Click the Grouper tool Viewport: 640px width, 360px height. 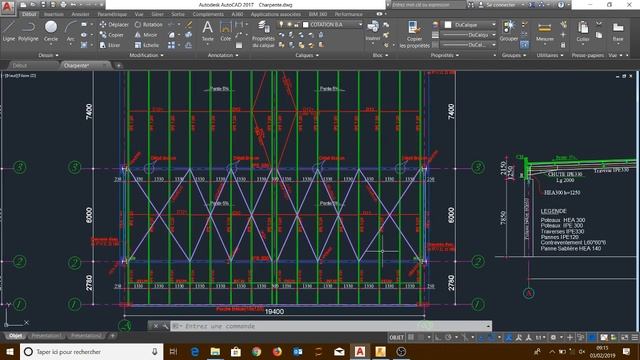point(509,31)
